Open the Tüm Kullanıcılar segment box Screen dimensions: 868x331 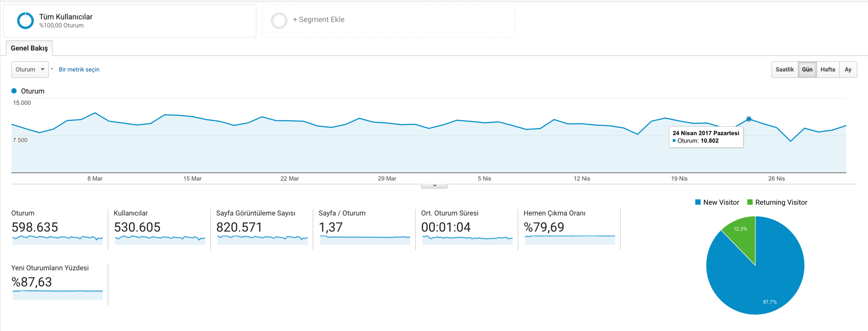pos(130,21)
